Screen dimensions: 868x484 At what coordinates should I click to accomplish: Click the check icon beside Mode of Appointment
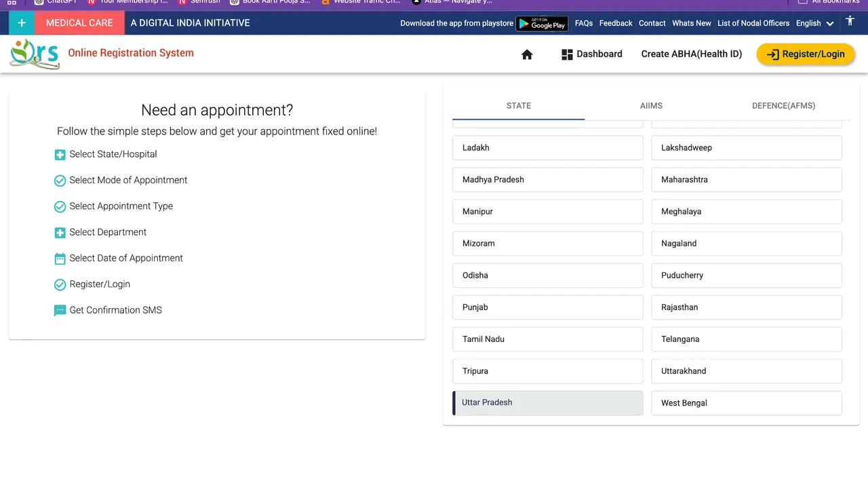click(x=60, y=181)
